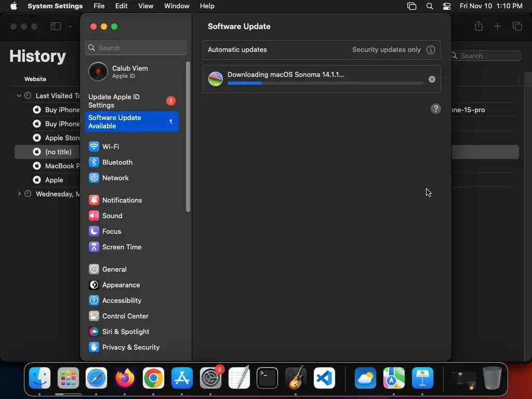This screenshot has height=399, width=532.
Task: Open Spotlight search in menu bar
Action: 430,6
